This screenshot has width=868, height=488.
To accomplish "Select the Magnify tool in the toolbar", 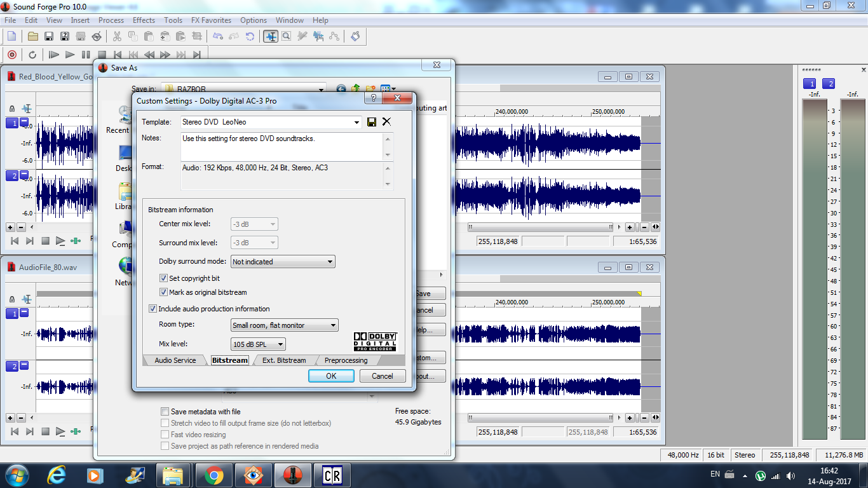I will coord(287,36).
